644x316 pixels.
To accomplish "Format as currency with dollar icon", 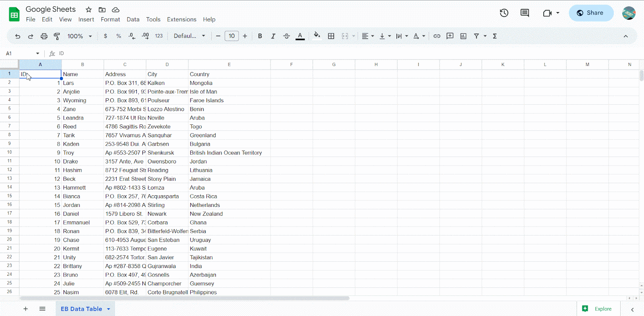I will pos(105,36).
